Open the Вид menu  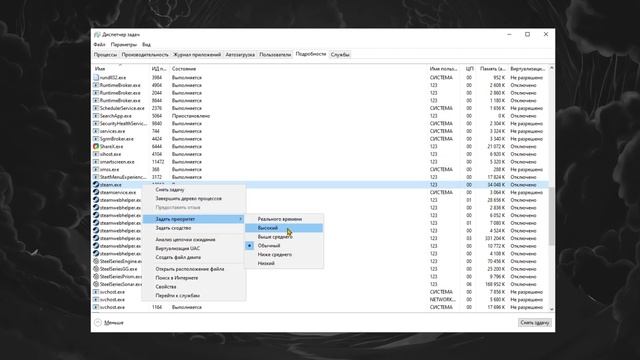pos(147,44)
